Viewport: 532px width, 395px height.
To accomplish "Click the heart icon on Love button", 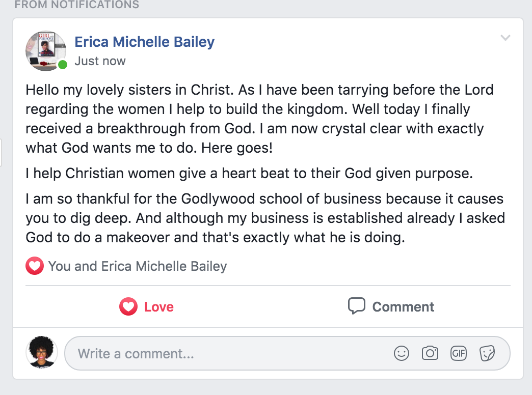I will pos(128,306).
